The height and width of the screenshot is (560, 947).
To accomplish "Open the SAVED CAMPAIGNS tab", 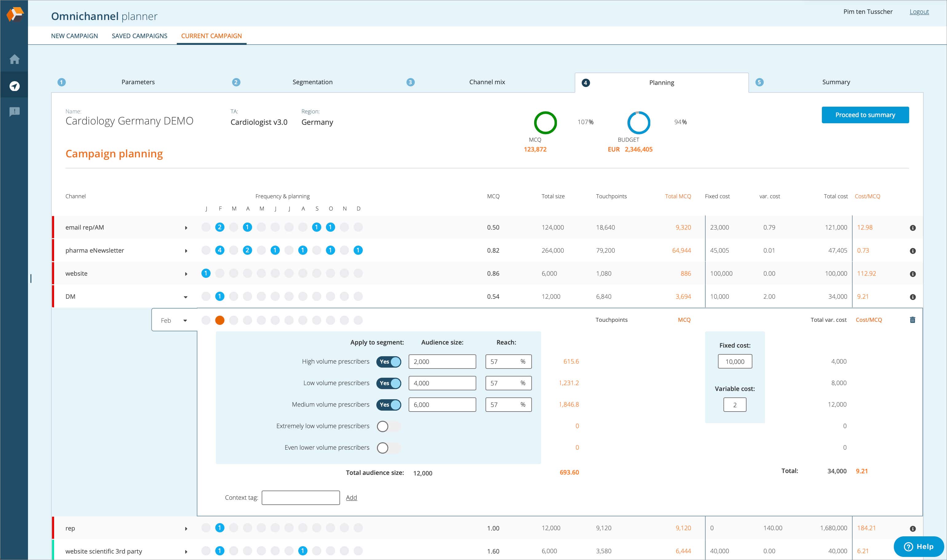I will click(x=139, y=36).
